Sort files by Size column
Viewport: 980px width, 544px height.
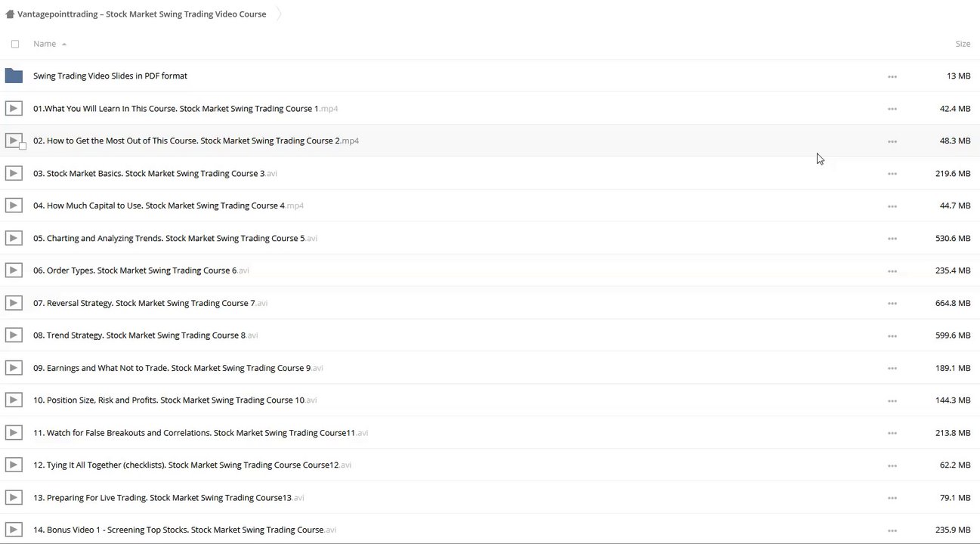click(963, 44)
